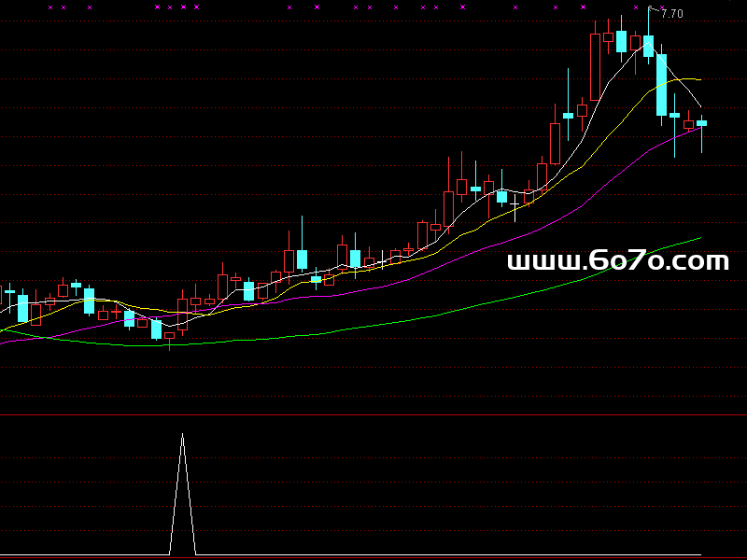Click the left base of the white spike
The height and width of the screenshot is (560, 747).
pos(170,554)
